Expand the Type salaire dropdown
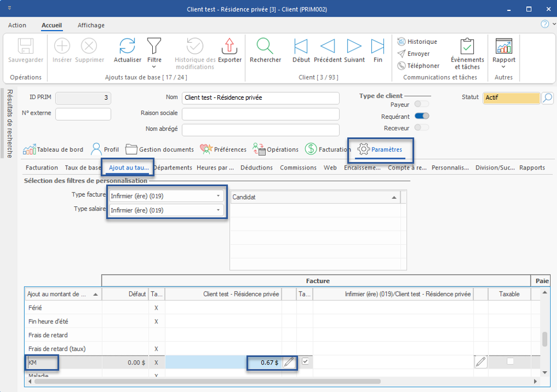Image resolution: width=557 pixels, height=392 pixels. coord(219,210)
